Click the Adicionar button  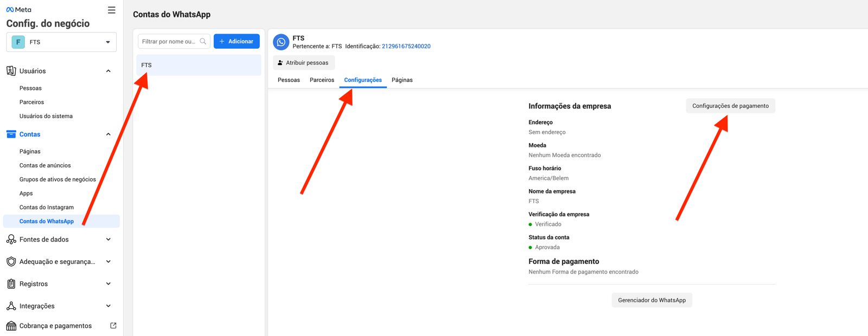pyautogui.click(x=237, y=41)
